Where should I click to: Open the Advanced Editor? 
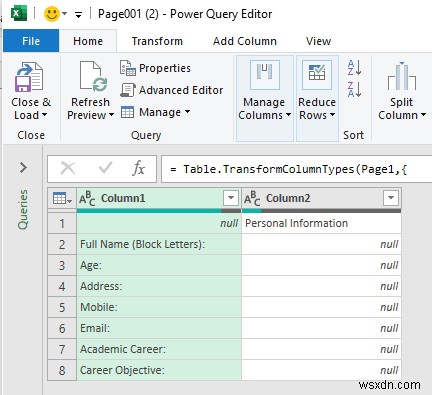pyautogui.click(x=171, y=90)
